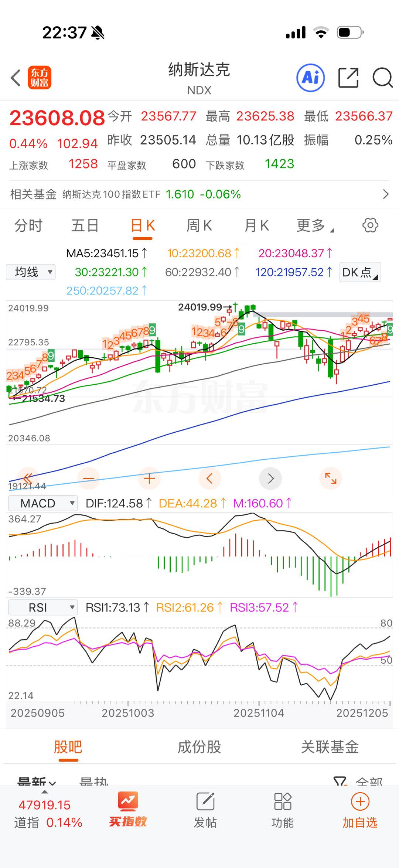This screenshot has width=399, height=868.
Task: Tap the 昨收 23505.14 value
Action: pyautogui.click(x=168, y=140)
